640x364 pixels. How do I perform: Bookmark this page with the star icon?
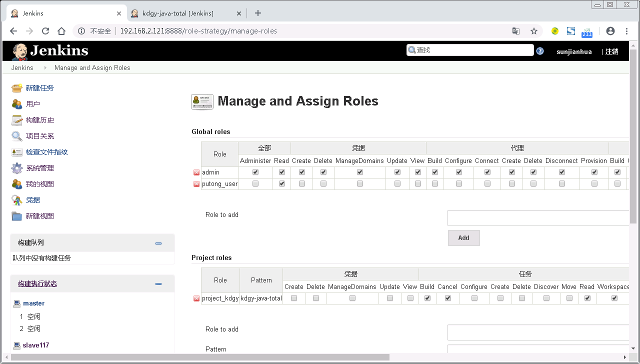pyautogui.click(x=534, y=31)
